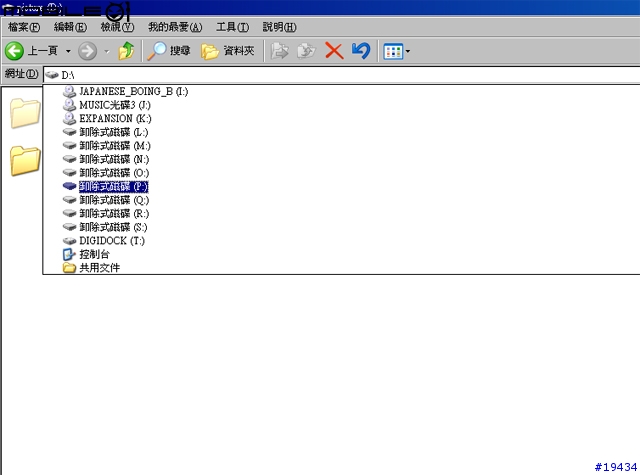This screenshot has height=475, width=640.
Task: Select 卸除式磁碟 (R:) in the list
Action: [114, 213]
